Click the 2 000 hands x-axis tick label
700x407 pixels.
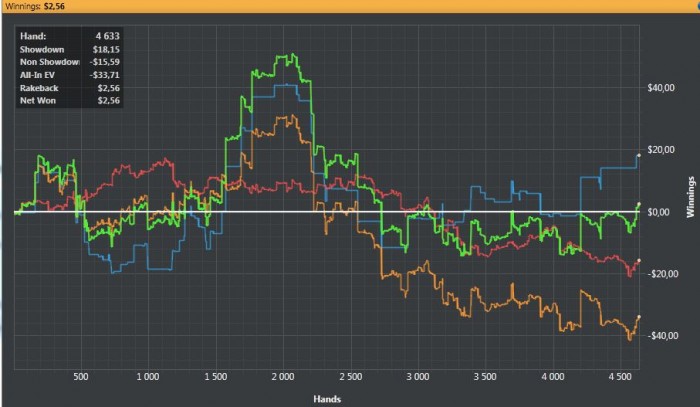(x=283, y=377)
